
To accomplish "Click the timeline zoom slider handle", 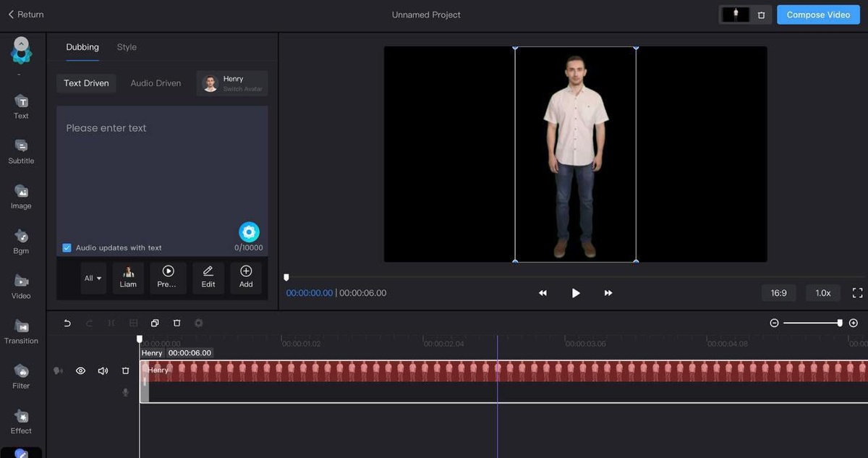I will pos(839,323).
